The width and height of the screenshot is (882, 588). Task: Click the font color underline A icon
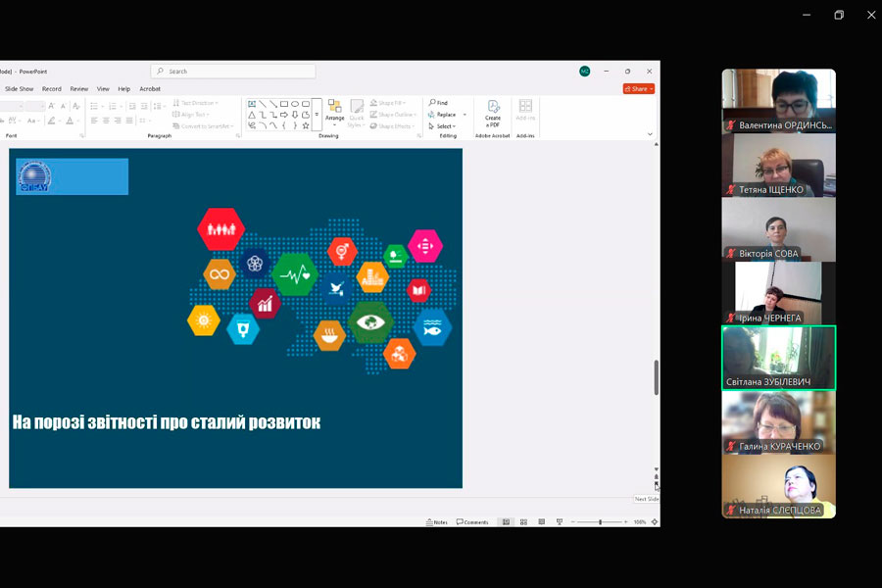pos(70,121)
